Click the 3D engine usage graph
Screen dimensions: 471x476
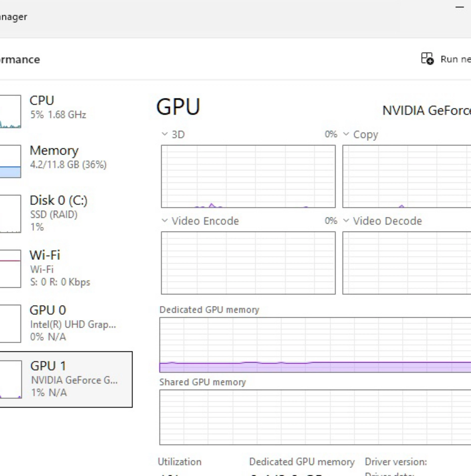pyautogui.click(x=248, y=176)
